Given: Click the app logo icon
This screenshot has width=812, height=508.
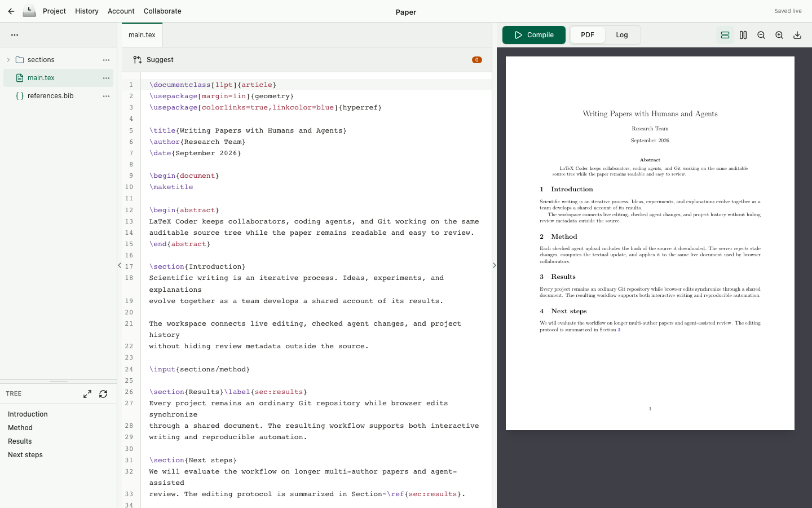Looking at the screenshot, I should pos(29,11).
